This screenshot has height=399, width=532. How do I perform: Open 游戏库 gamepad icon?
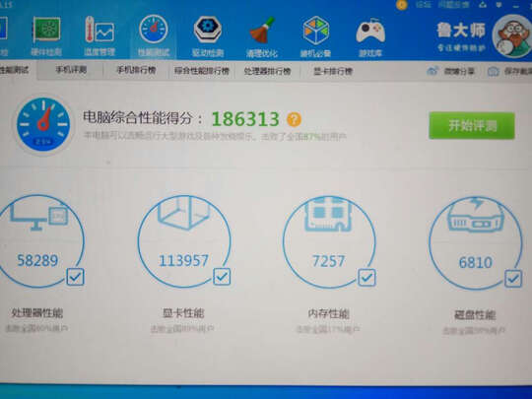[x=370, y=37]
